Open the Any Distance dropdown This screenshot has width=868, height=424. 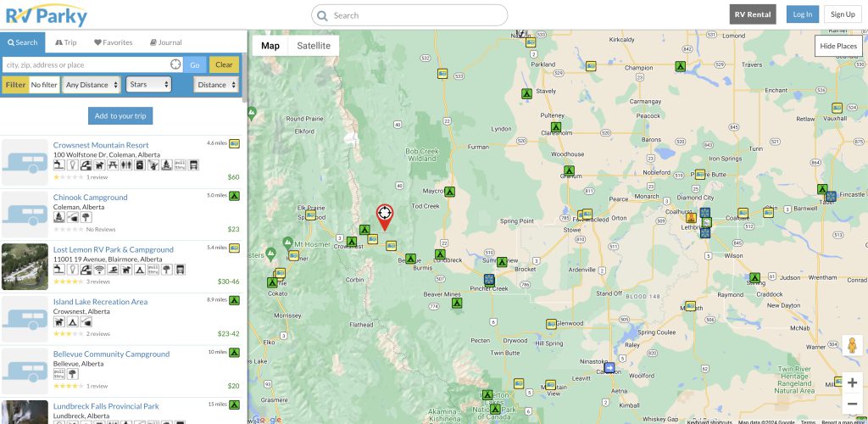(x=92, y=85)
